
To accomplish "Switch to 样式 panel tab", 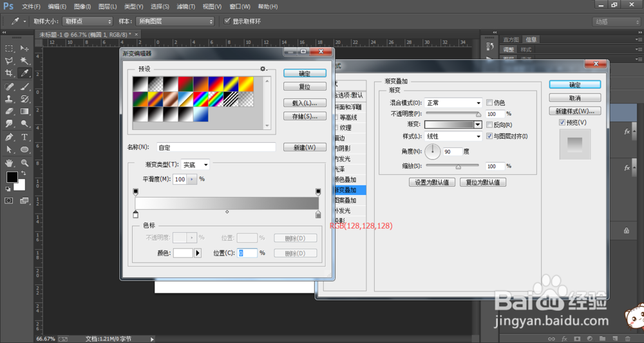I will 526,50.
